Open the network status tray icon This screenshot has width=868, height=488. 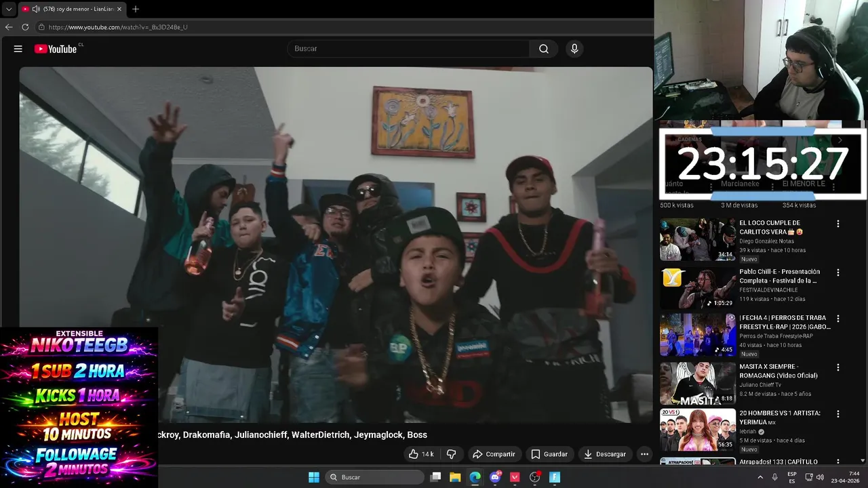pos(808,477)
